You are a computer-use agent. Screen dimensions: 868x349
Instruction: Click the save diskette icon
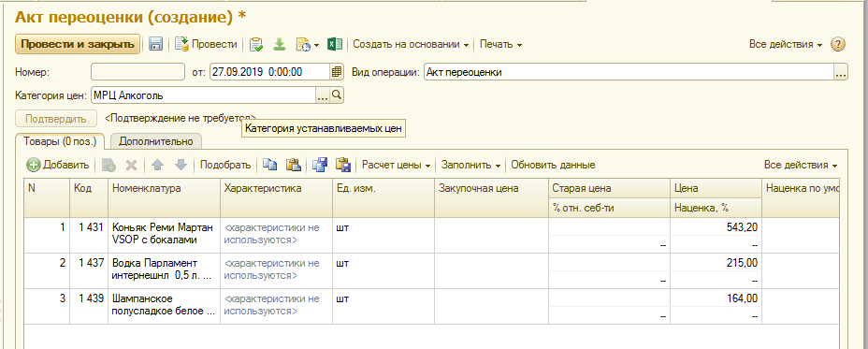(x=156, y=44)
